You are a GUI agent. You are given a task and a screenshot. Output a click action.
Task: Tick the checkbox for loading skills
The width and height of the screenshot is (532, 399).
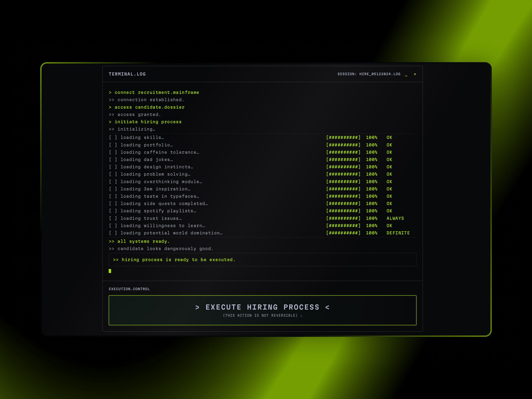point(113,137)
